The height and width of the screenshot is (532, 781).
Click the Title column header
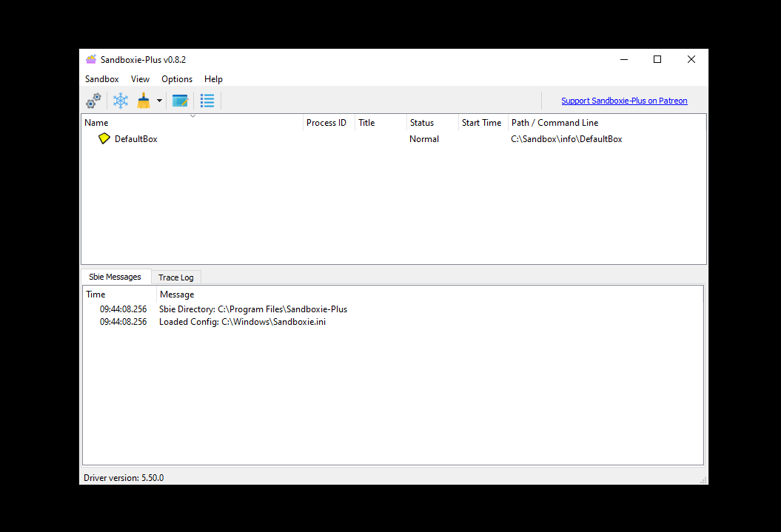pos(381,122)
